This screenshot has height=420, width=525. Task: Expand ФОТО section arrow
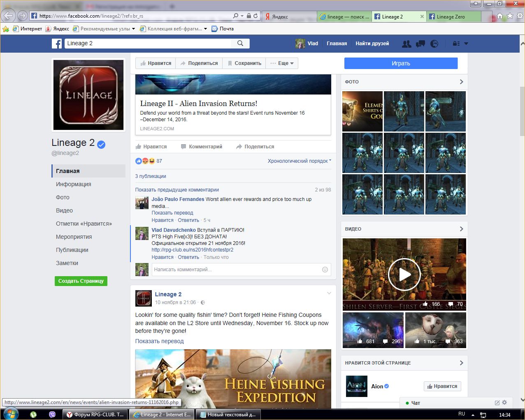(461, 82)
